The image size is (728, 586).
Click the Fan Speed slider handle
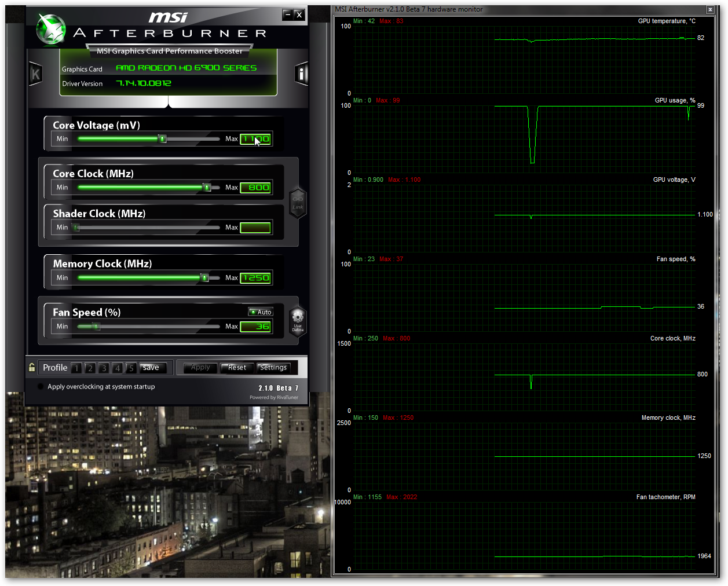click(96, 326)
